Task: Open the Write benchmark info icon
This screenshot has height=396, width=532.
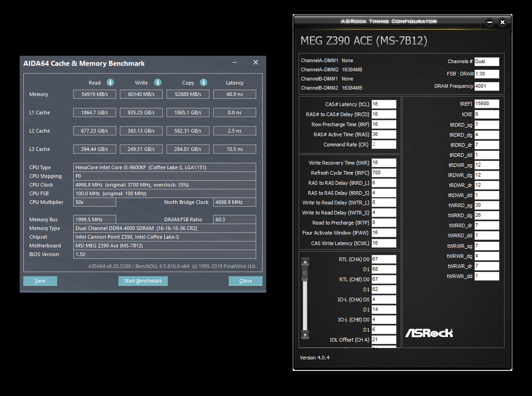Action: tap(158, 82)
